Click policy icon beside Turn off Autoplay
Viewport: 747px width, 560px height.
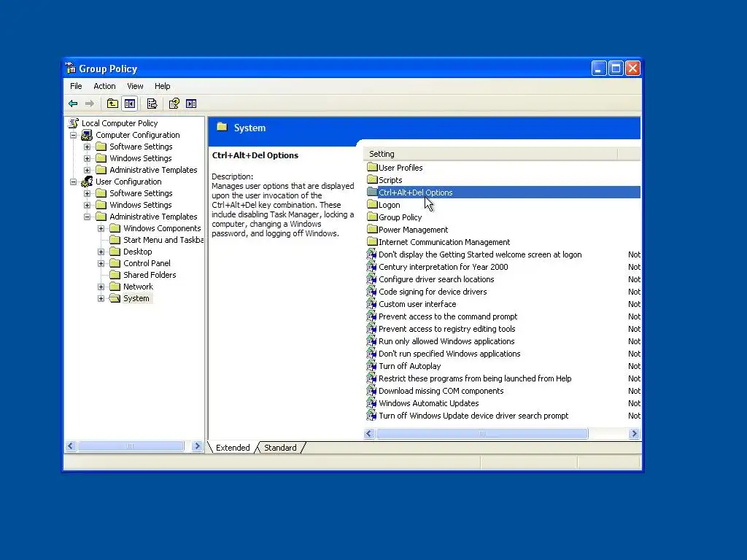pos(371,366)
